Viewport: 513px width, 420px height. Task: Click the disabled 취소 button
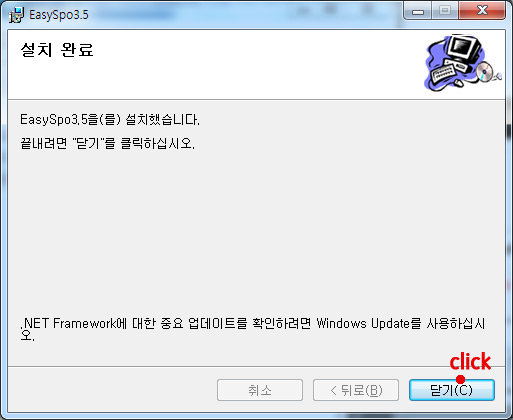pyautogui.click(x=260, y=390)
